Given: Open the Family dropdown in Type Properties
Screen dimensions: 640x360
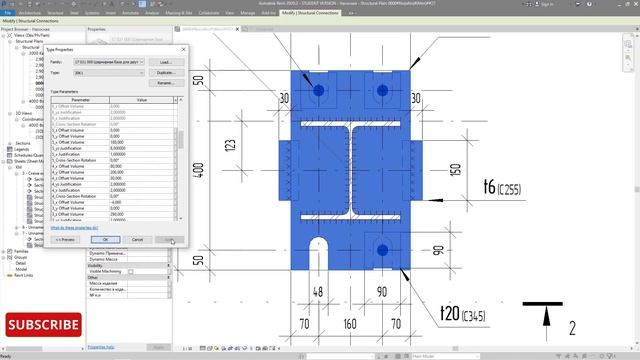Looking at the screenshot, I should [x=109, y=62].
